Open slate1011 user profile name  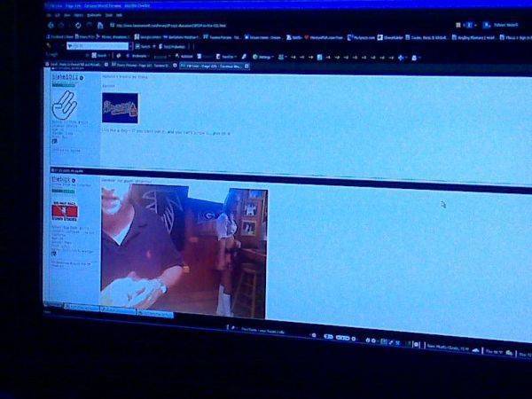(x=65, y=77)
